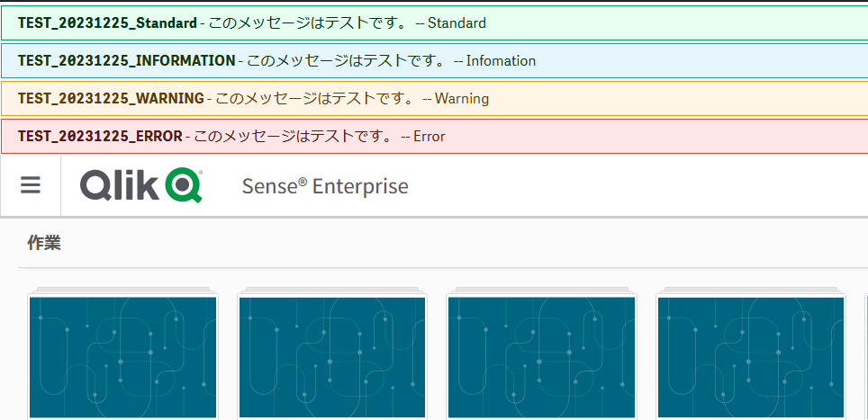This screenshot has width=868, height=420.
Task: Open the second app thumbnail
Action: 331,357
